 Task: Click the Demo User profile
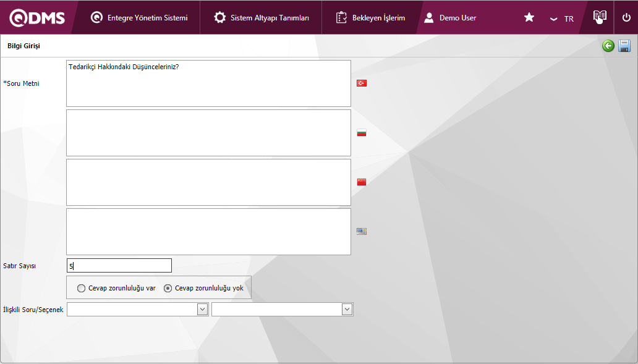(x=451, y=18)
